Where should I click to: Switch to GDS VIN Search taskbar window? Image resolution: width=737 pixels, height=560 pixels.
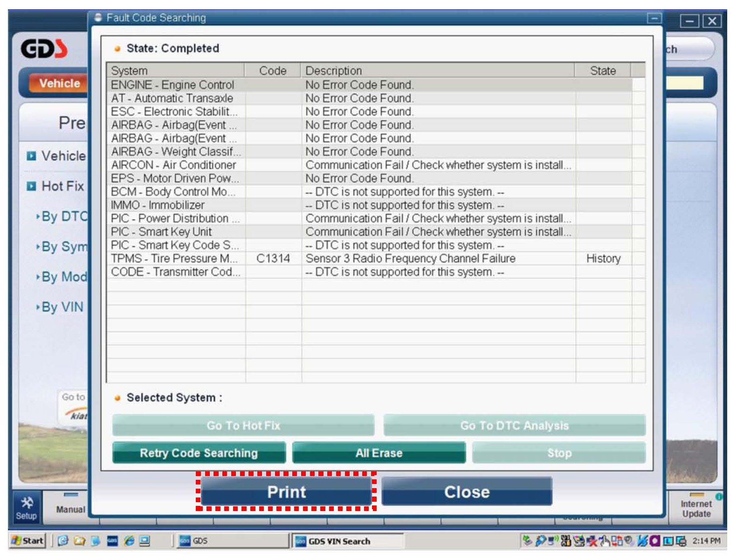(x=346, y=541)
